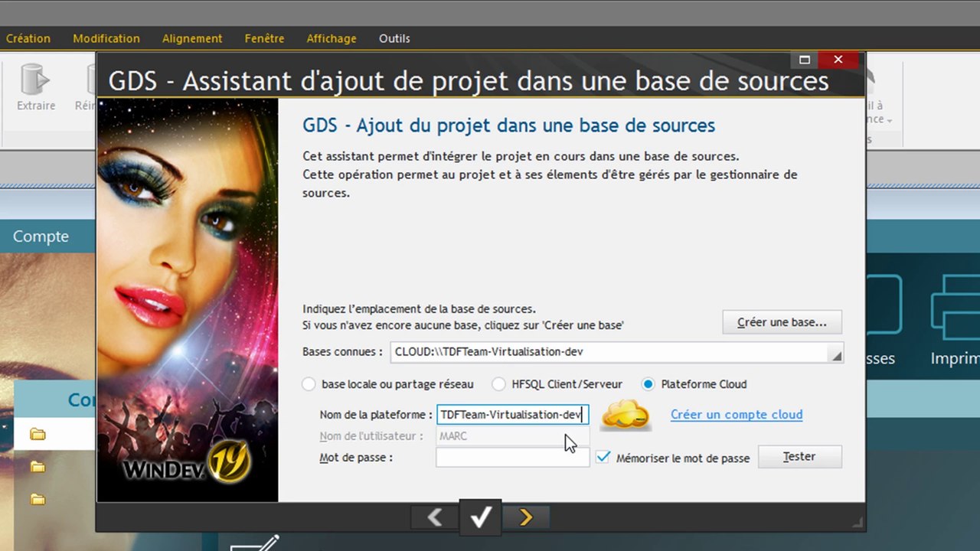Open the Alignement ribbon tab
This screenshot has height=551, width=980.
coord(192,38)
